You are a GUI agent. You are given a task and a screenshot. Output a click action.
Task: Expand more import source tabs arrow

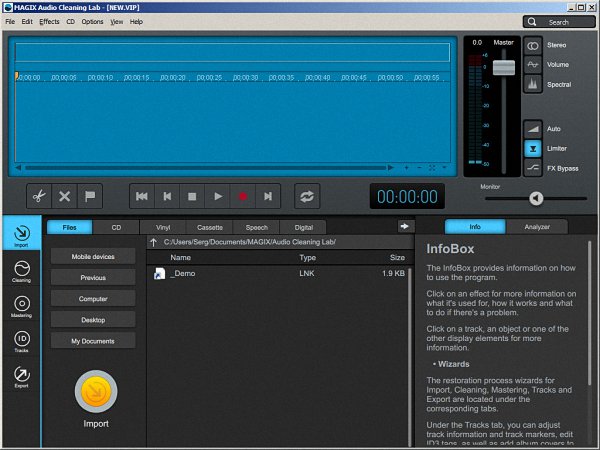pos(405,227)
